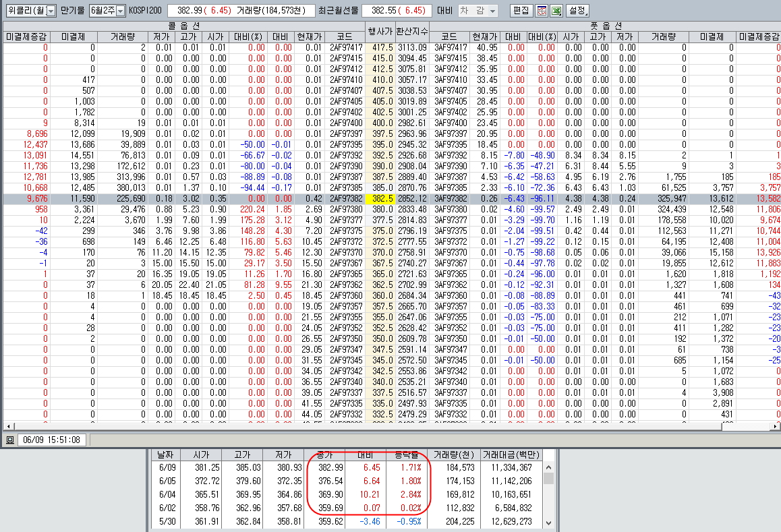Click the up arrow in the daily price table scrollbar

point(548,467)
